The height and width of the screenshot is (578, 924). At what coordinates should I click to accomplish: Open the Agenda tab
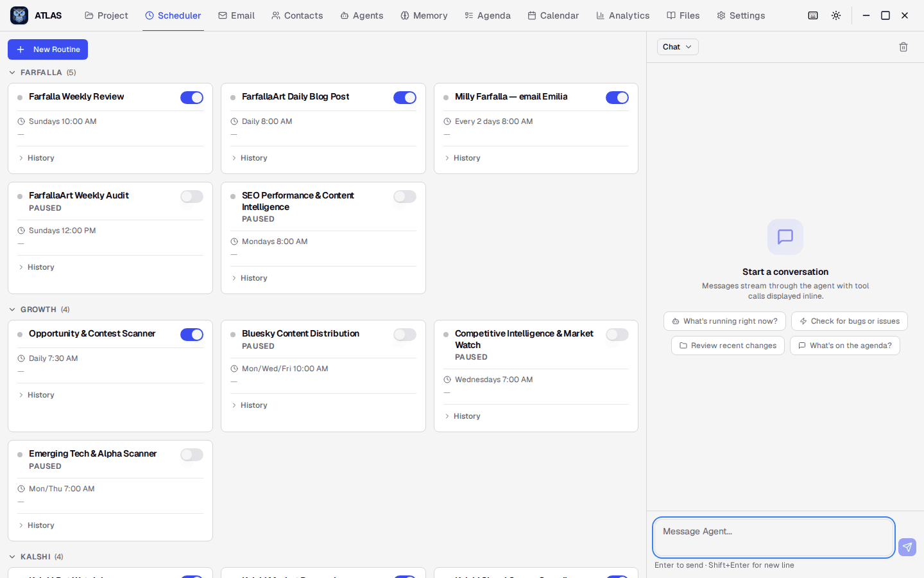(x=488, y=15)
